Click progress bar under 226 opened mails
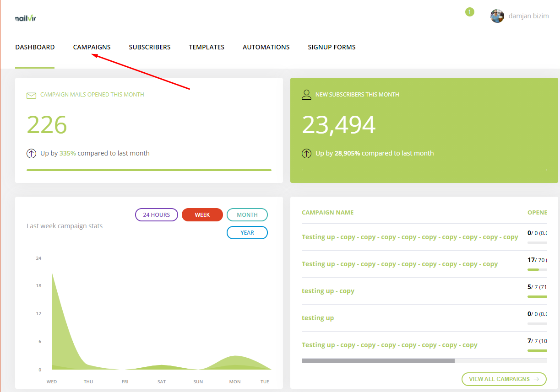The width and height of the screenshot is (560, 392). point(149,170)
